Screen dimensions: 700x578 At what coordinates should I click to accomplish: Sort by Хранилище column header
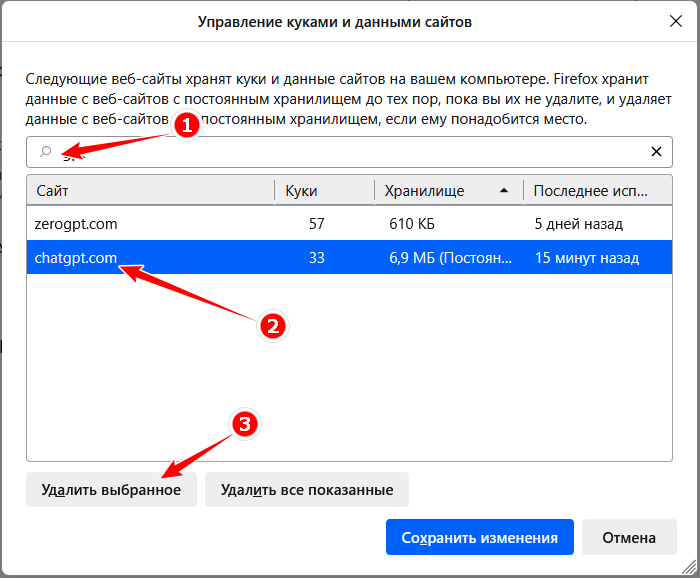[449, 191]
